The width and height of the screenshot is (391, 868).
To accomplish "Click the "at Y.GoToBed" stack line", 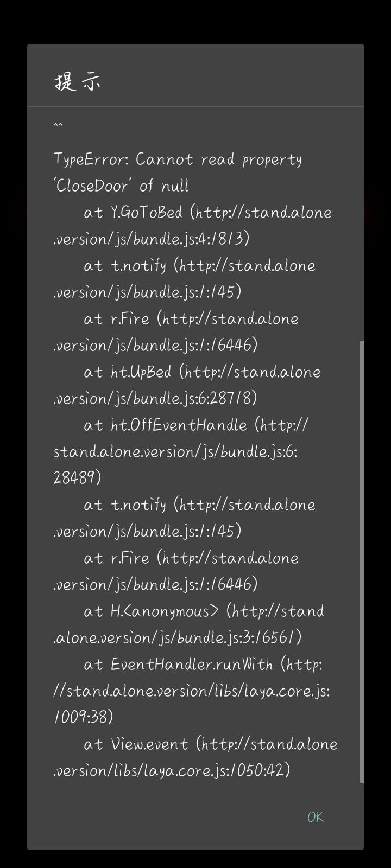I will coord(207,212).
